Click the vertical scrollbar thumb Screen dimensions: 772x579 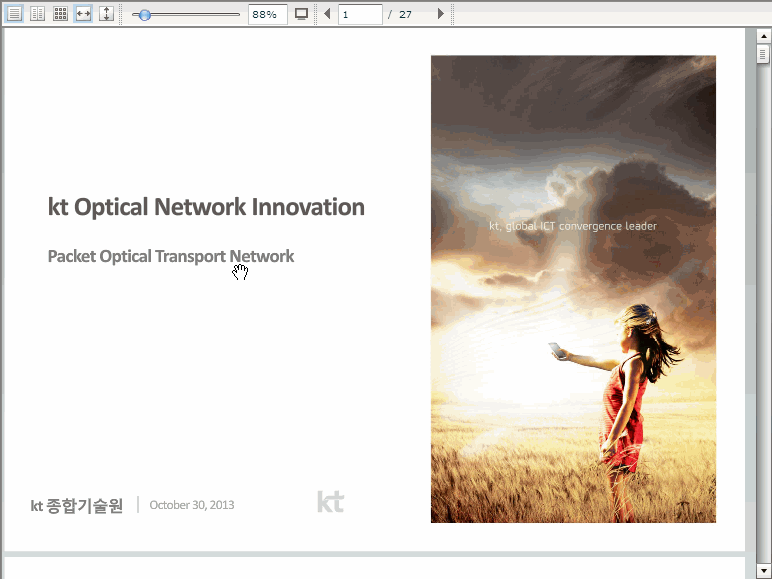763,54
